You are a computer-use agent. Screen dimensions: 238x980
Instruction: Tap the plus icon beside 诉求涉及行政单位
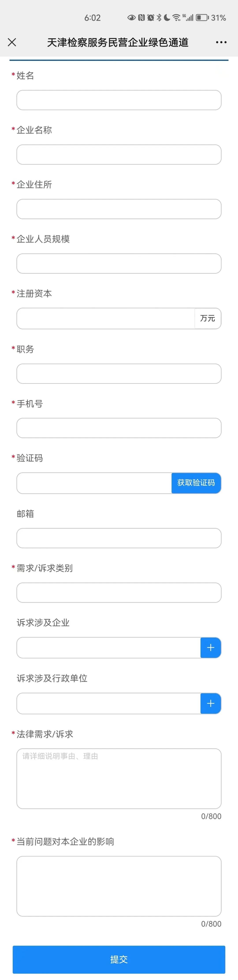(210, 703)
